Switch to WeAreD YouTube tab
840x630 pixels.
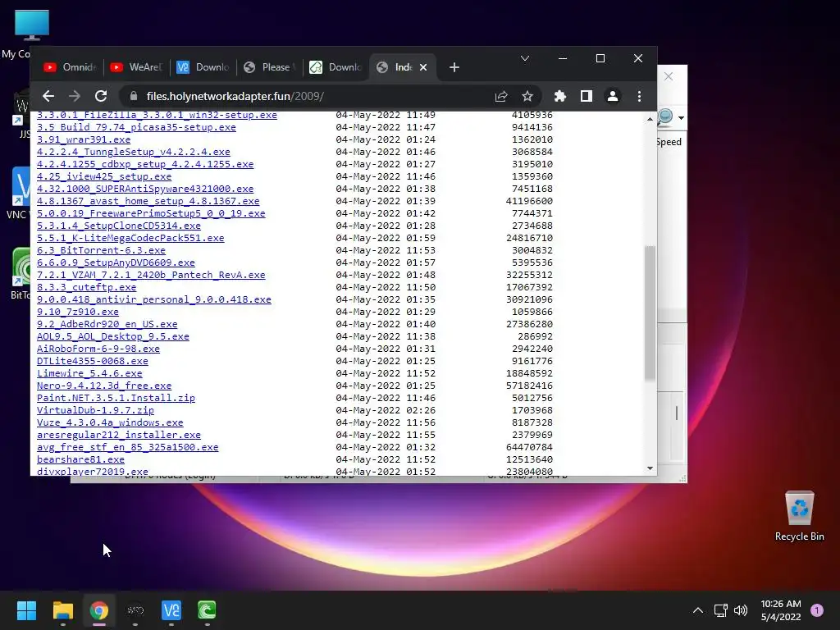point(136,67)
